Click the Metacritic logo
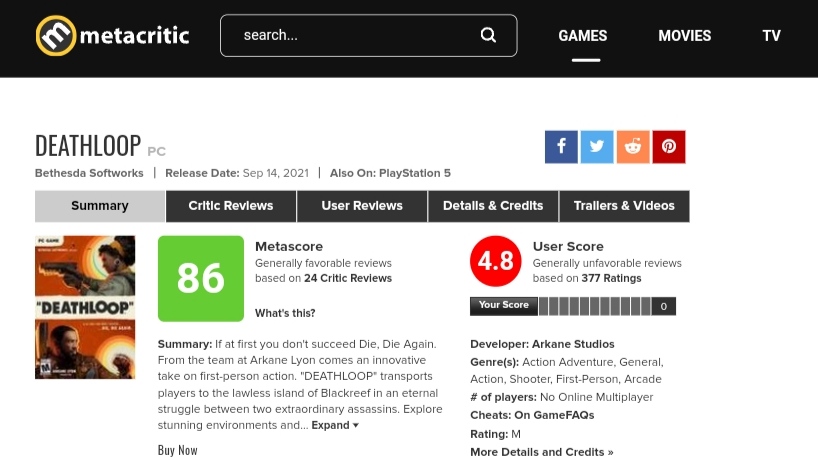This screenshot has height=460, width=818. point(112,35)
